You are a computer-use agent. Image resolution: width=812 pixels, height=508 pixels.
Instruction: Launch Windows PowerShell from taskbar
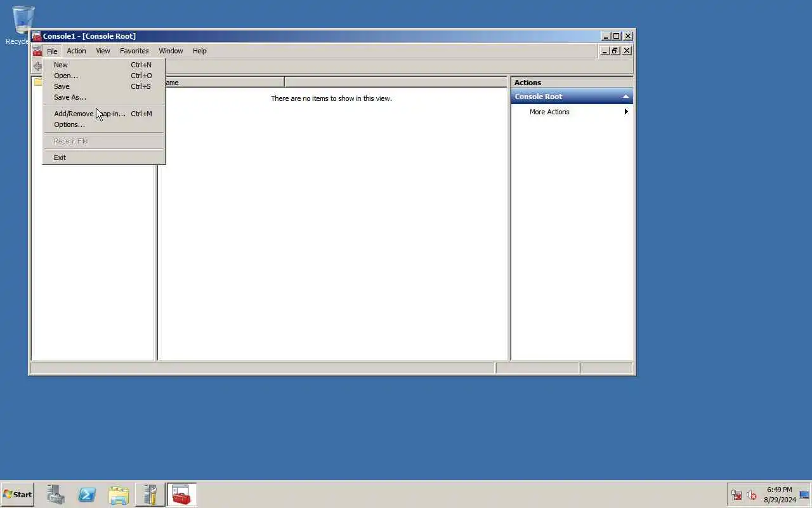click(x=87, y=495)
